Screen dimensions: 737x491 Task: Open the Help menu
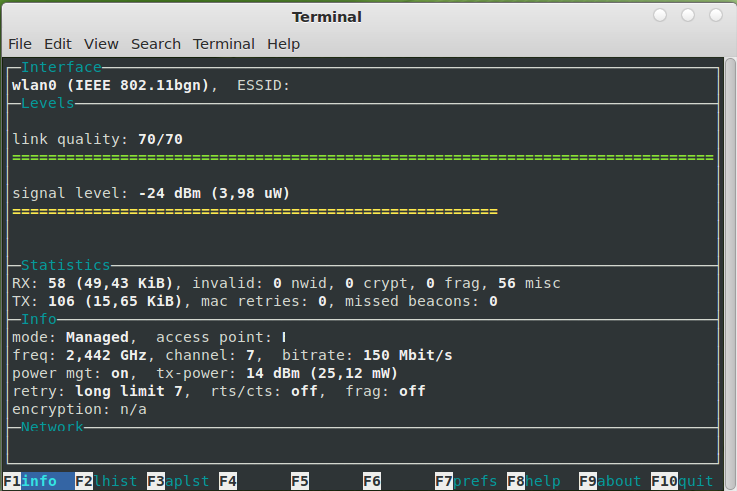click(x=283, y=44)
